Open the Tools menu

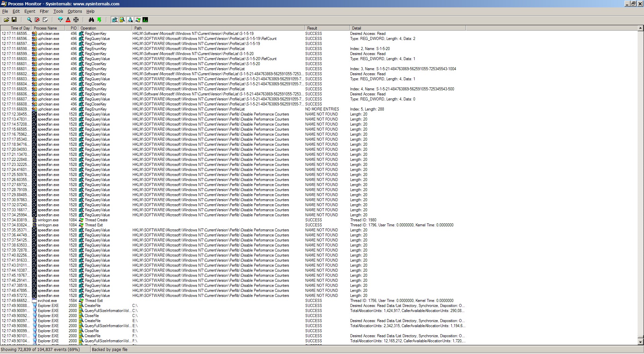coord(58,11)
